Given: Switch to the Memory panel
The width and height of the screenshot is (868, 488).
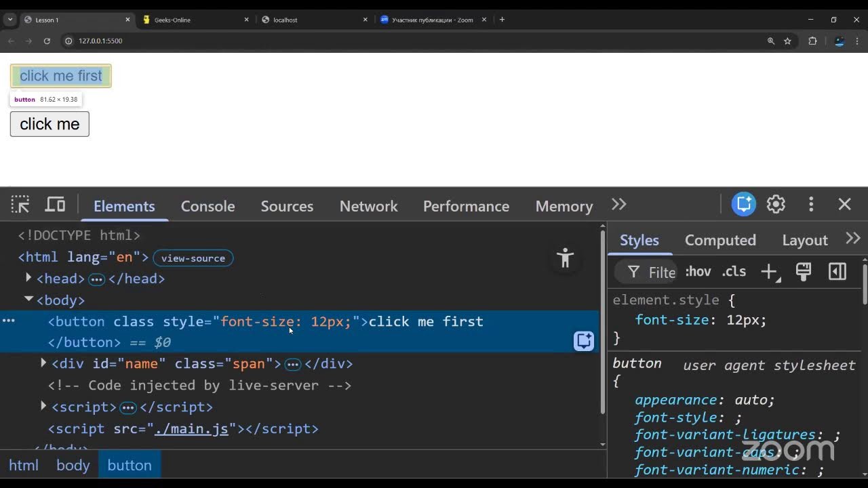Looking at the screenshot, I should pyautogui.click(x=564, y=206).
